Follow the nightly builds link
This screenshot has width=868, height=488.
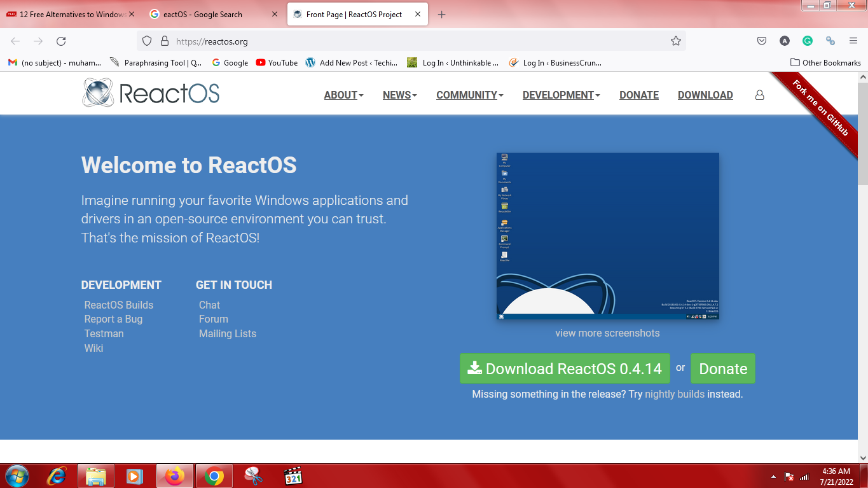pos(675,394)
